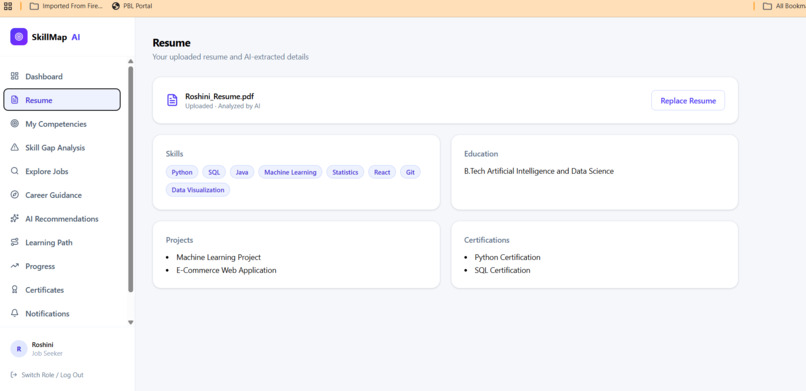Click the Job Seeker role label

[47, 353]
